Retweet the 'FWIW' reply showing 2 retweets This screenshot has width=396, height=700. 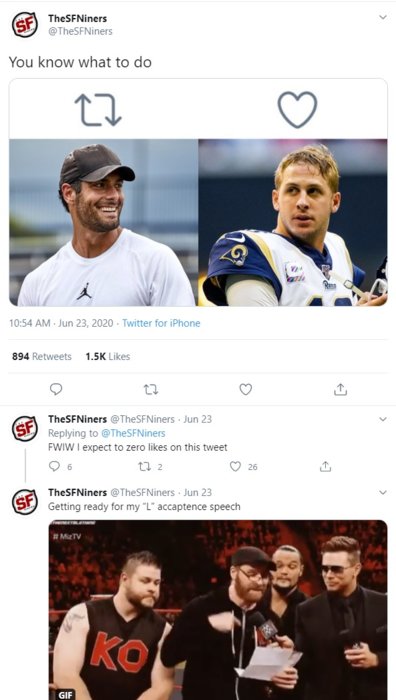click(144, 467)
